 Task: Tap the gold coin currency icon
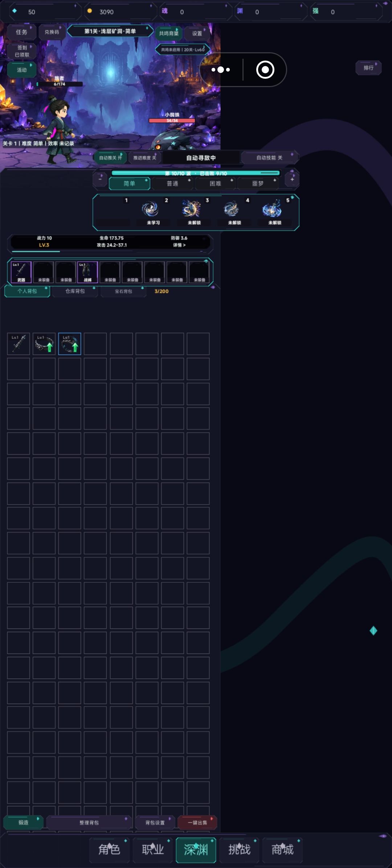pyautogui.click(x=90, y=11)
